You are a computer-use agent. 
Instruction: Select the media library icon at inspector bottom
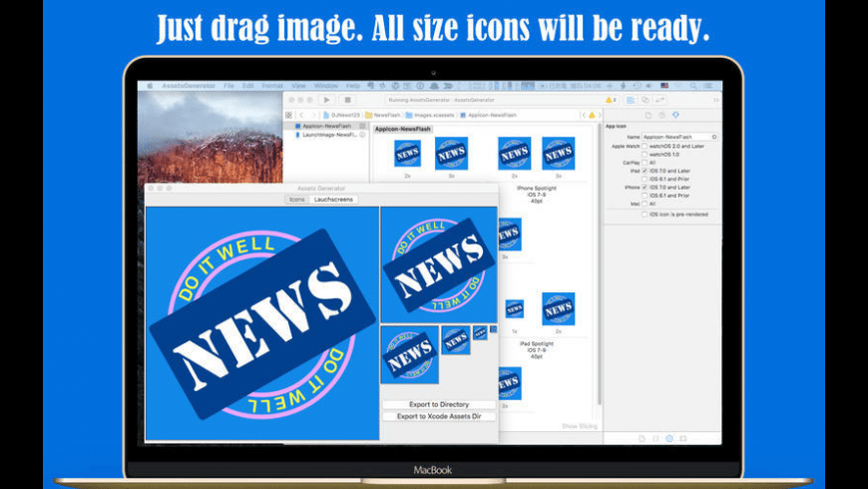coord(683,438)
